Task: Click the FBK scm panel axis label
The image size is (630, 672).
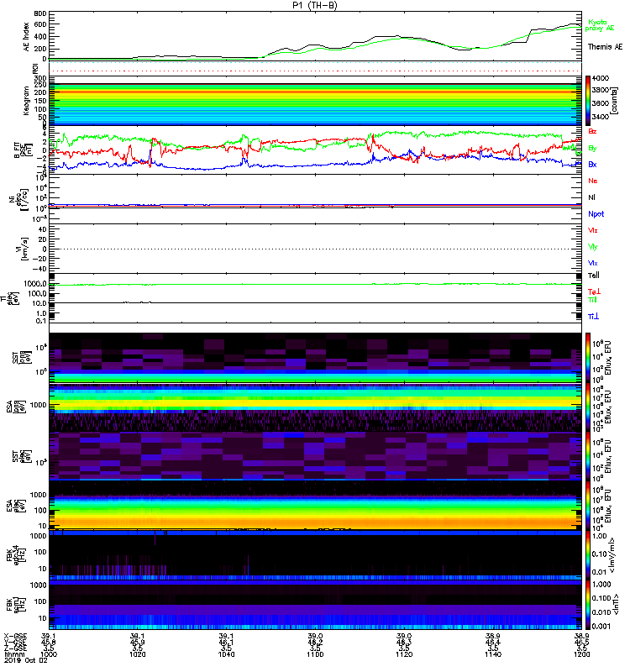Action: coord(15,605)
